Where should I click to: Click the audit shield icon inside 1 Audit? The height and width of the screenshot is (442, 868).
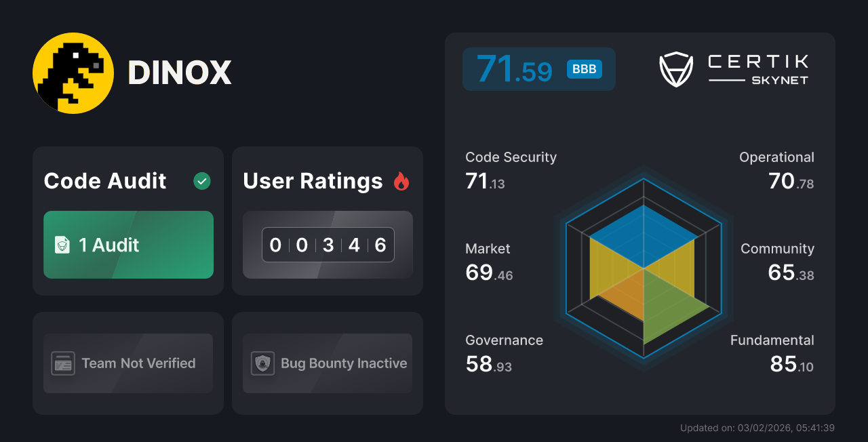(x=63, y=245)
